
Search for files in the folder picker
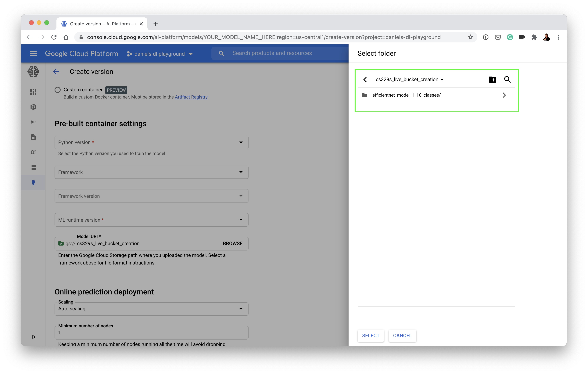pos(508,79)
